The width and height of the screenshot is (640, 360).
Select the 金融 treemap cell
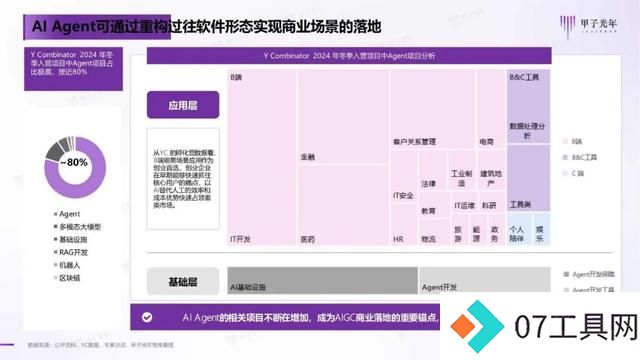(x=343, y=116)
